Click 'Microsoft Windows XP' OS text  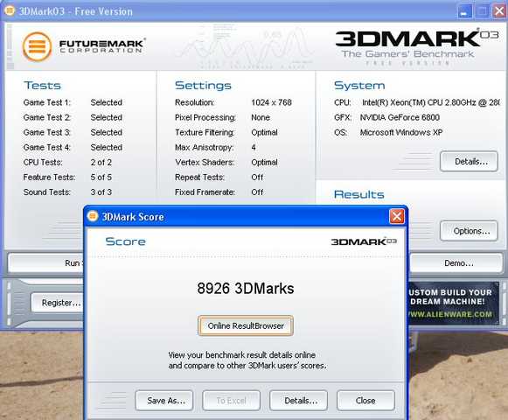click(x=401, y=132)
